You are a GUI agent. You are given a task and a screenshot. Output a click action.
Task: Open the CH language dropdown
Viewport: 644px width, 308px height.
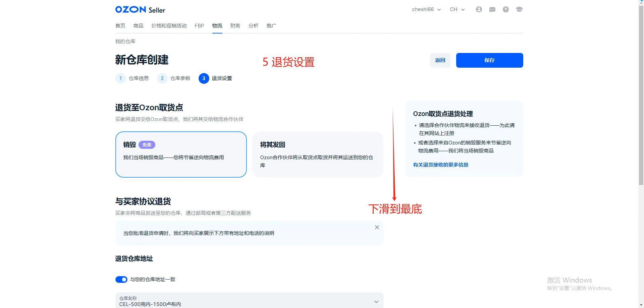click(x=457, y=9)
